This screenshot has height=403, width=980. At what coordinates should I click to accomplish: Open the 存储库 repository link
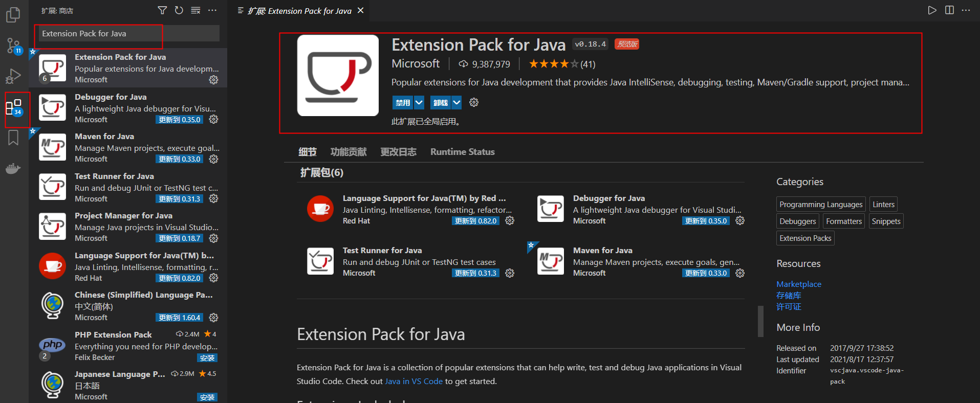point(789,295)
